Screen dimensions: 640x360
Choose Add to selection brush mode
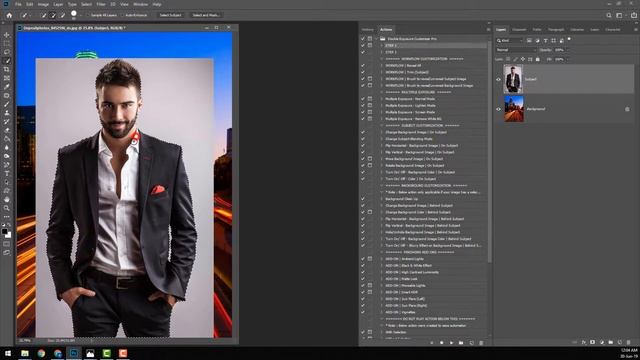point(53,15)
